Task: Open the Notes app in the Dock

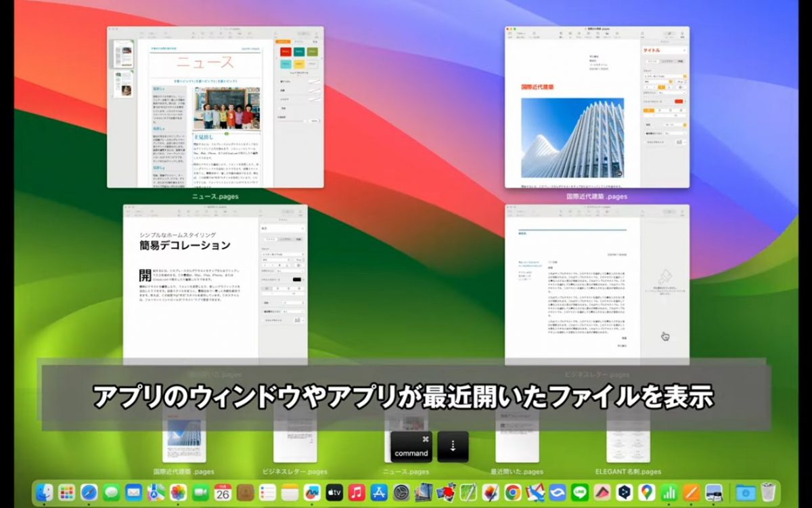Action: tap(290, 492)
